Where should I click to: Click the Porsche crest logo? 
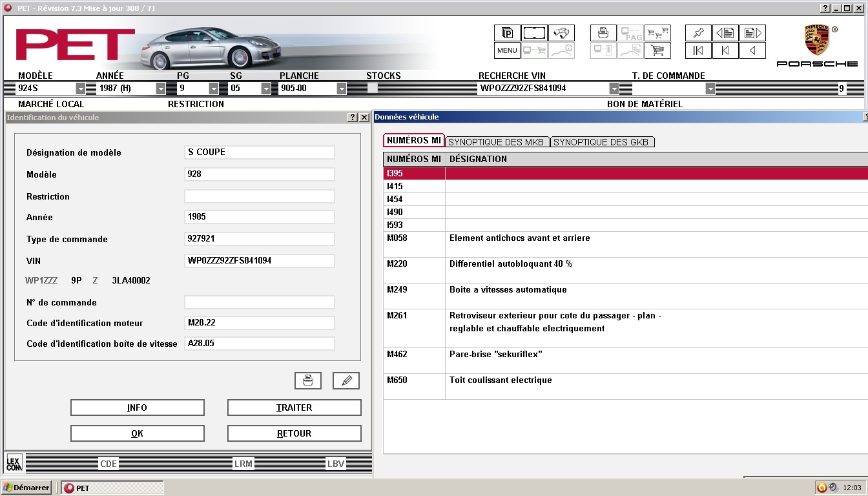(x=816, y=41)
